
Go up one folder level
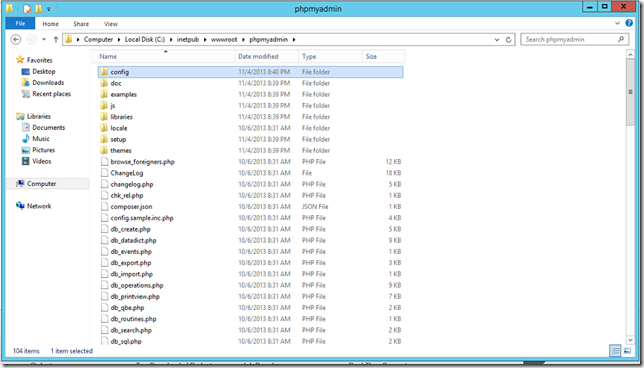[x=55, y=39]
